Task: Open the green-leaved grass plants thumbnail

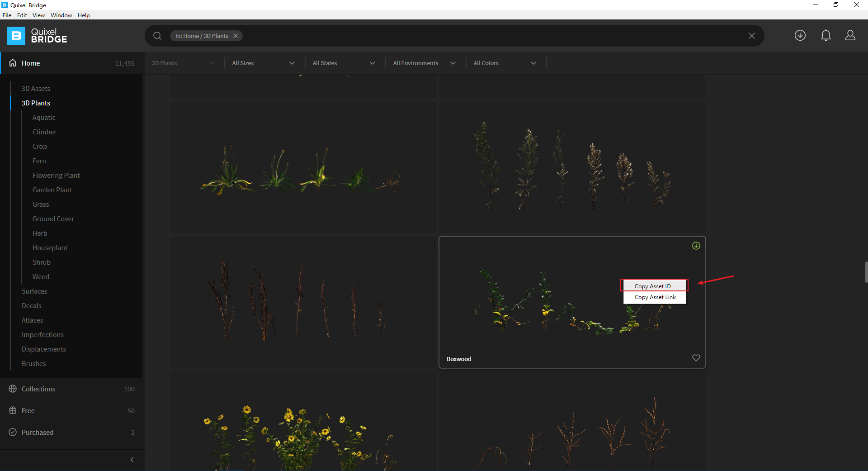Action: point(303,167)
